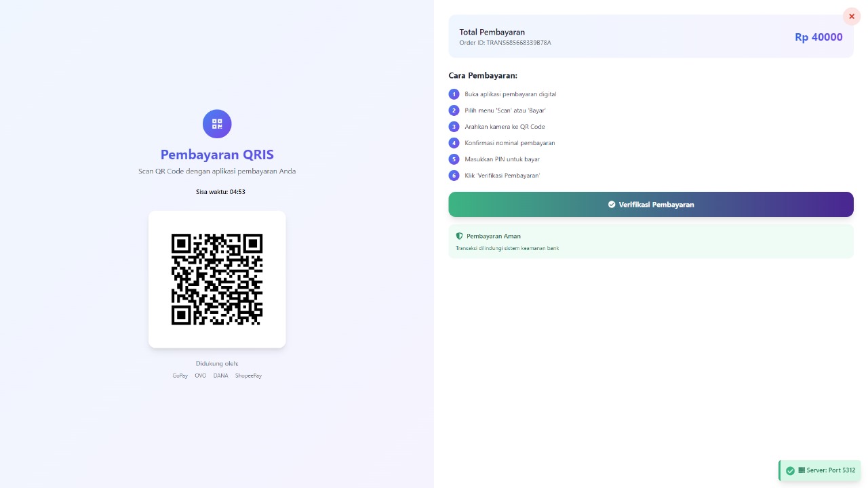Click the Pembayaran QRIS heading
Screen dimensions: 868x488
tap(217, 155)
